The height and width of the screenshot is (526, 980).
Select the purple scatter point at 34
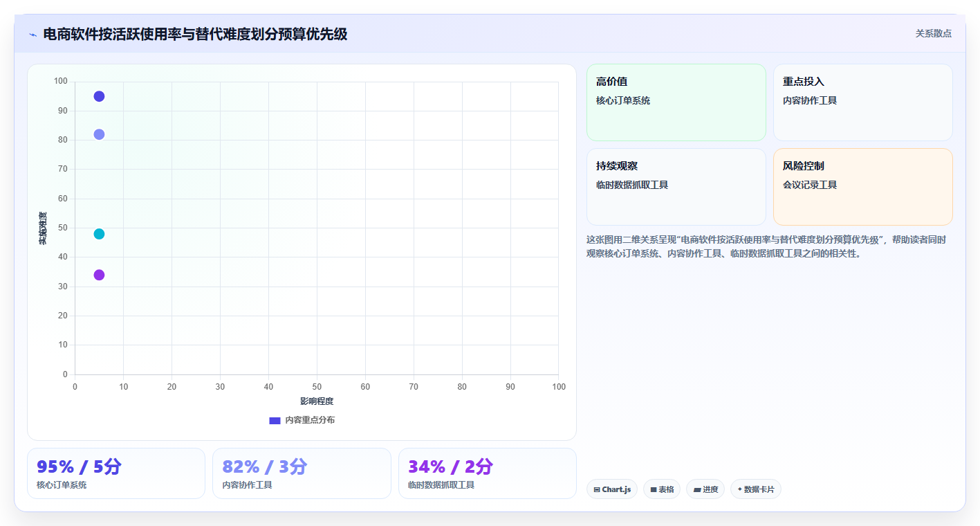(x=99, y=275)
